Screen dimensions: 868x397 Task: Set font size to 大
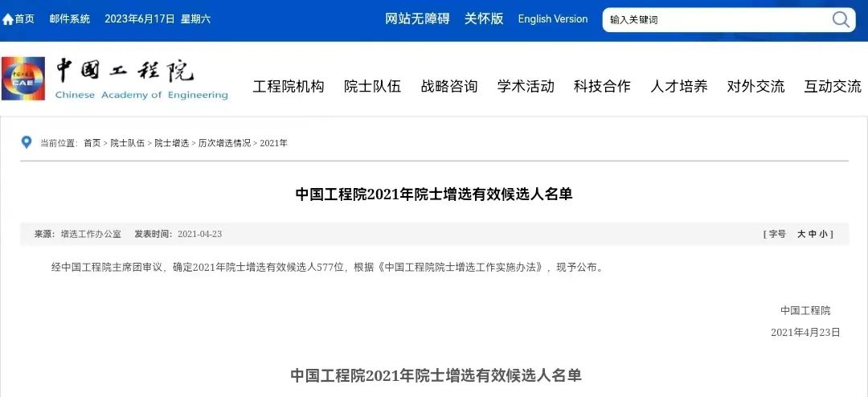pyautogui.click(x=800, y=234)
